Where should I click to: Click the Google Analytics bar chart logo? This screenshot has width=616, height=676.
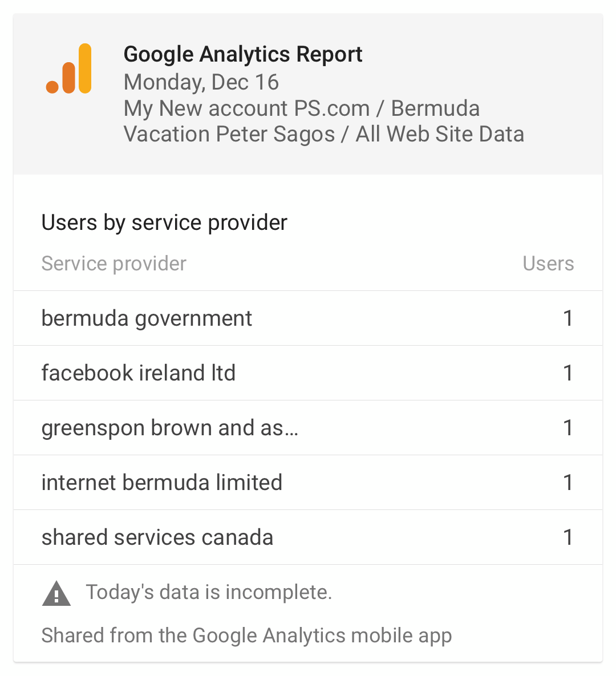[68, 68]
